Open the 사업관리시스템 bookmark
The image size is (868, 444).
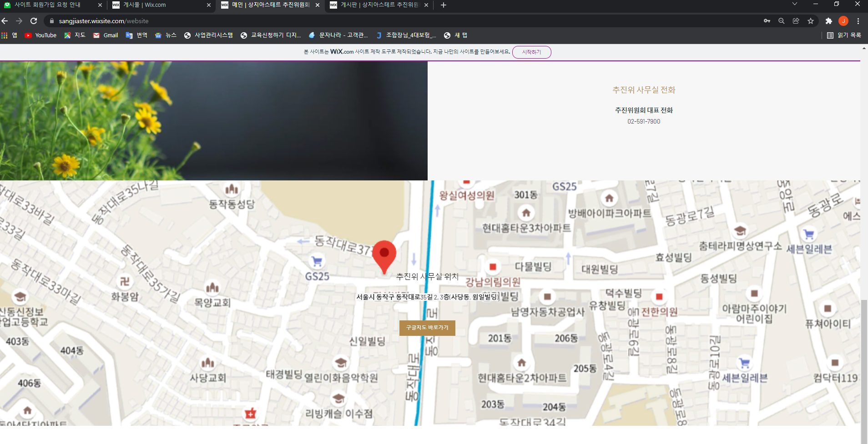pos(208,35)
